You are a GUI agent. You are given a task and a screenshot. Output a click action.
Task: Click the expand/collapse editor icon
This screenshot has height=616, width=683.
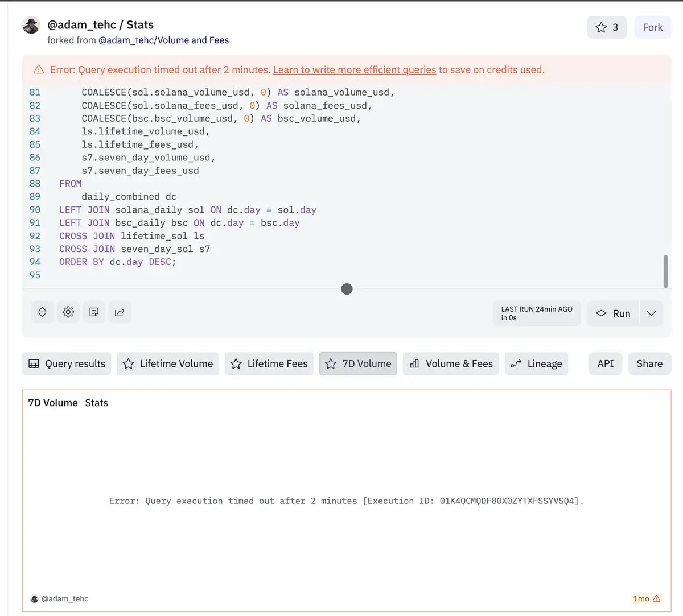[42, 312]
